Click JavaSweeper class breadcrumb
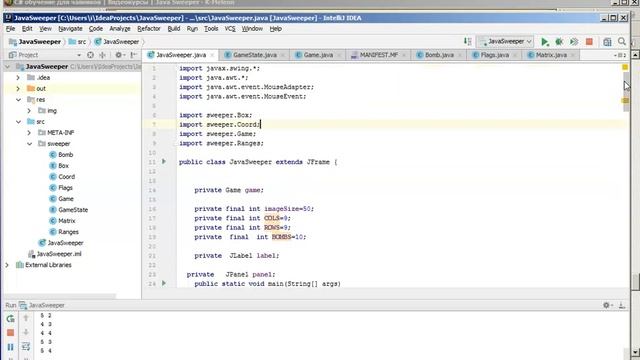This screenshot has height=360, width=640. [117, 42]
